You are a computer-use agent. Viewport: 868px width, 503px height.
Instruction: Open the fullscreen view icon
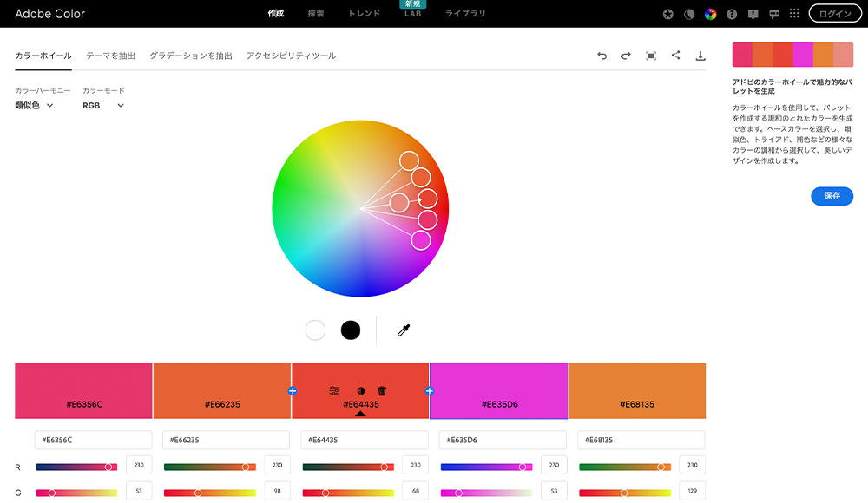tap(650, 55)
